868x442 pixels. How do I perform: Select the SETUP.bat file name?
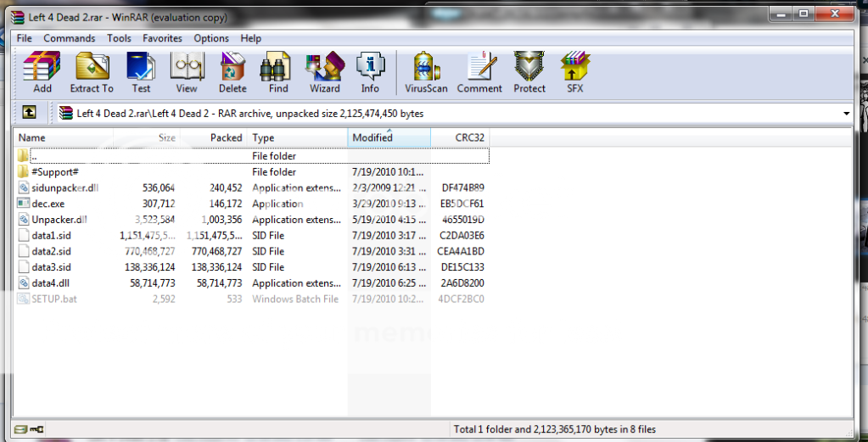pyautogui.click(x=54, y=299)
